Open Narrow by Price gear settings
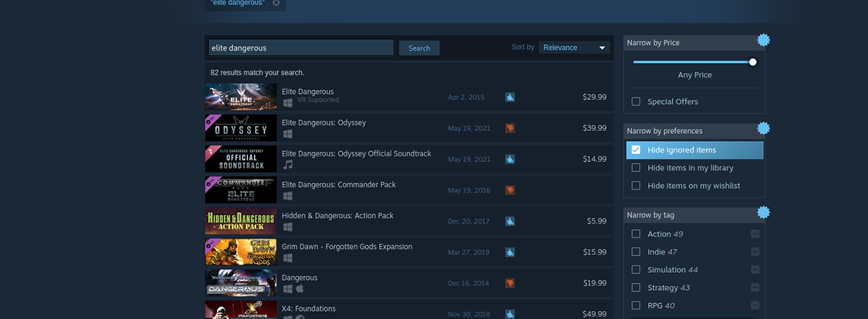The width and height of the screenshot is (868, 319). click(763, 40)
